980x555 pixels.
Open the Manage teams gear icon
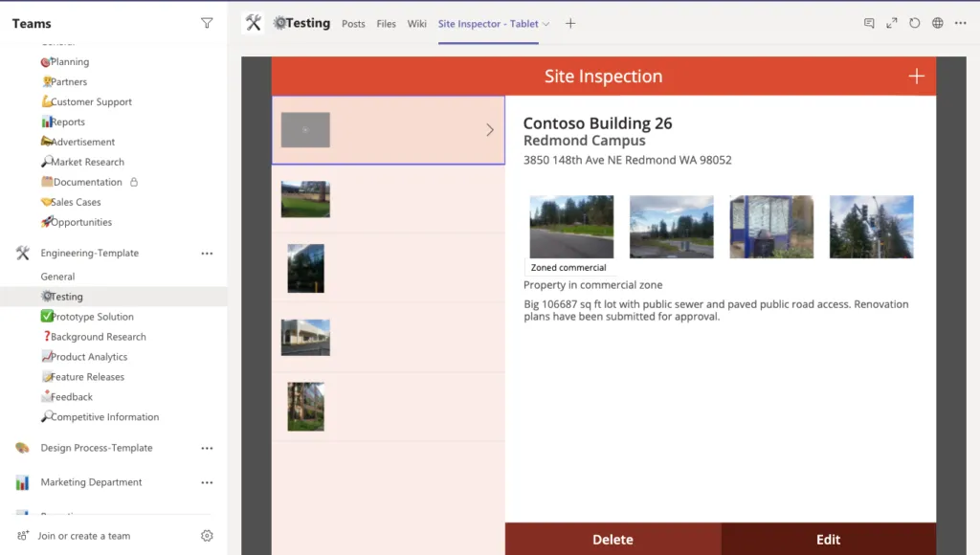tap(207, 536)
